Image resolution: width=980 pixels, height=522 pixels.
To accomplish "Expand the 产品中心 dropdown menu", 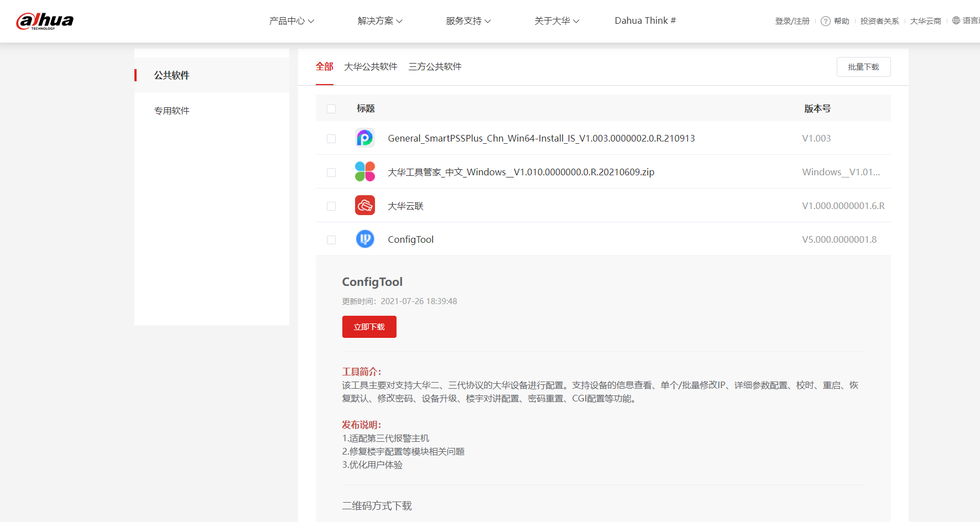I will 291,21.
